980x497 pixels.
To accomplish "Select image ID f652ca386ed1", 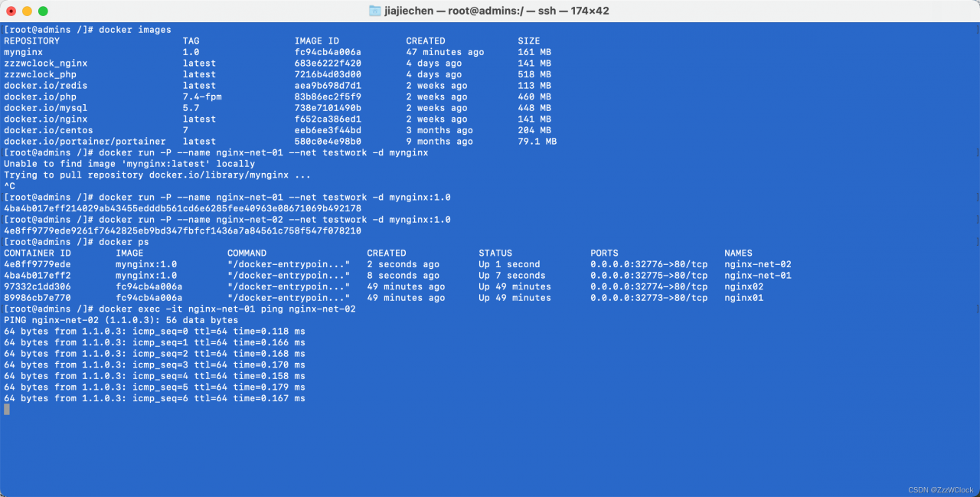I will tap(328, 119).
